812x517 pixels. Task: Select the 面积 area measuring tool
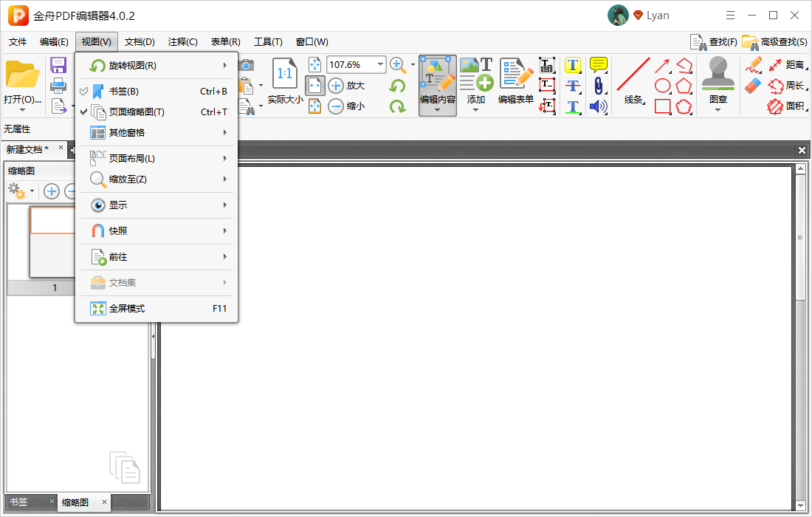coord(787,106)
